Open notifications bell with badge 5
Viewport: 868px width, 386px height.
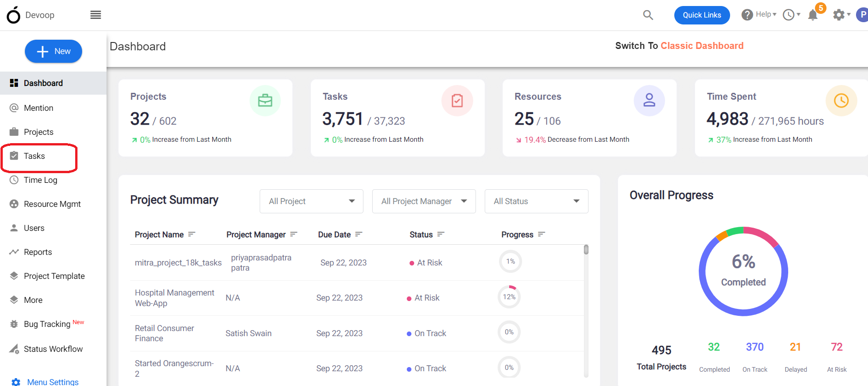(813, 15)
